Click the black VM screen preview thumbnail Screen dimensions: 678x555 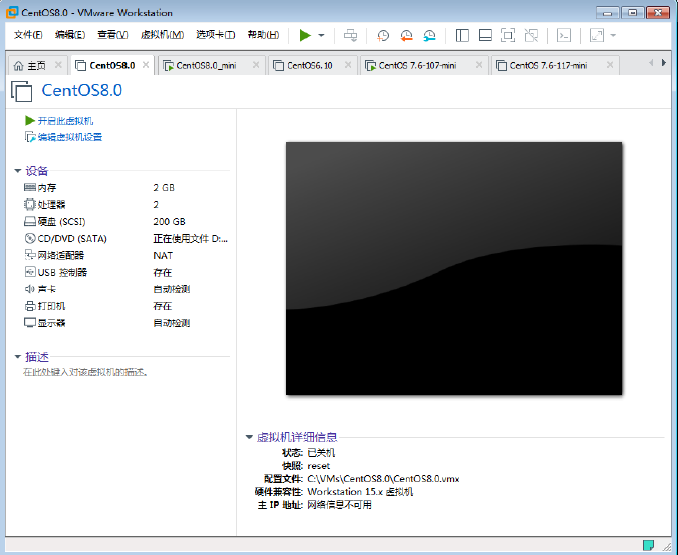[454, 268]
